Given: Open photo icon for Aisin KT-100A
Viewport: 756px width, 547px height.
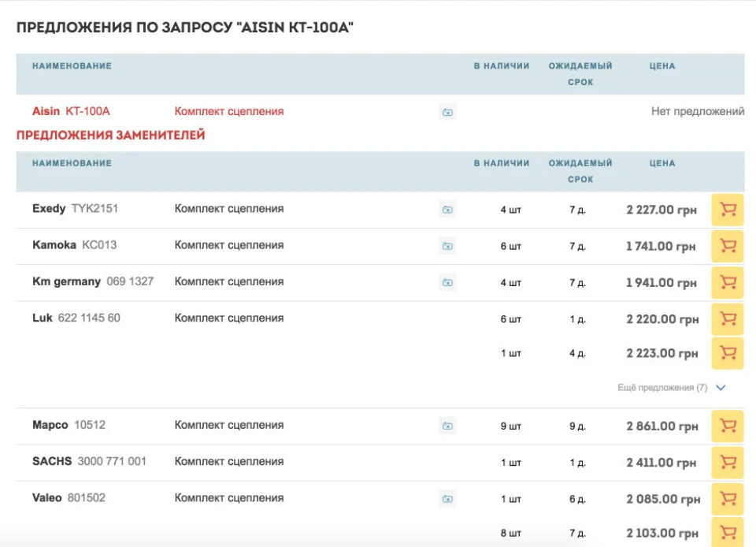Looking at the screenshot, I should pos(447,113).
